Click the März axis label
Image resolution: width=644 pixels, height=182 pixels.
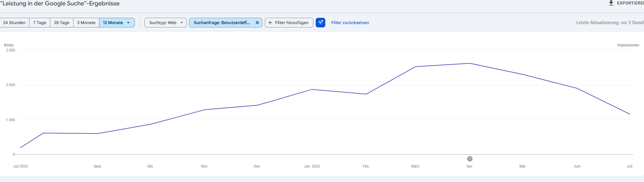pos(415,166)
